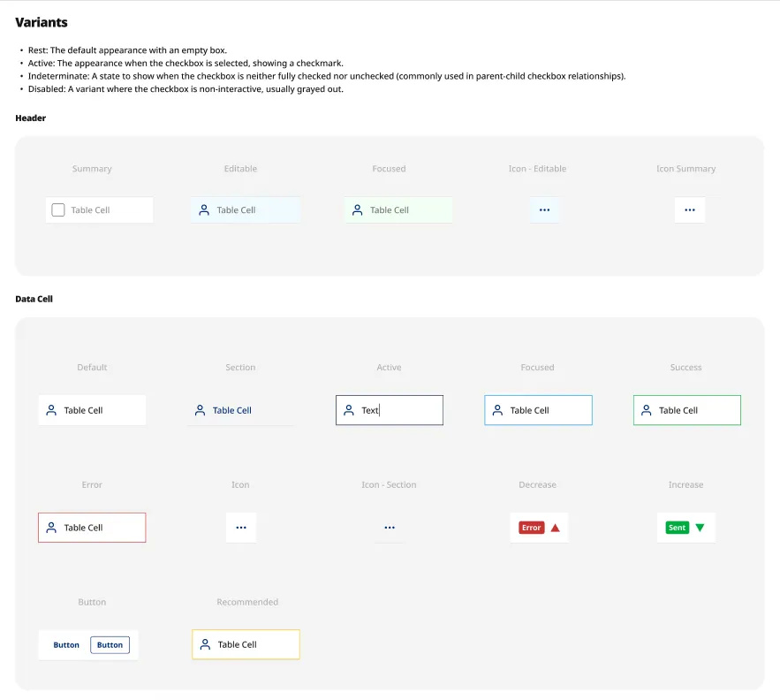
Task: Click the Default data Table Cell
Action: click(x=92, y=410)
